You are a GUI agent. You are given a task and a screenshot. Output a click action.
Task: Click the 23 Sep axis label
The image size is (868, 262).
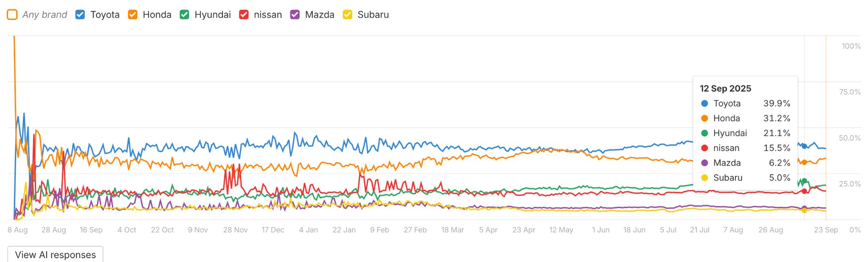[x=825, y=230]
